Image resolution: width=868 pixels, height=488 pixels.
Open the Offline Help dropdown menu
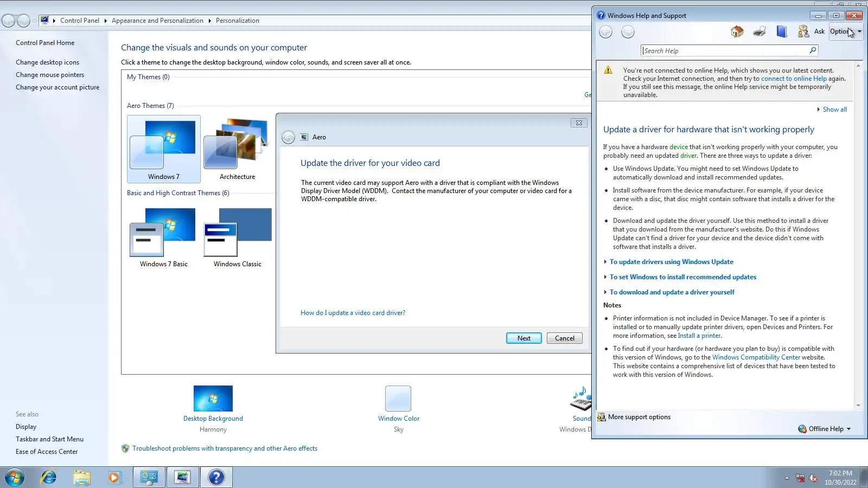825,429
